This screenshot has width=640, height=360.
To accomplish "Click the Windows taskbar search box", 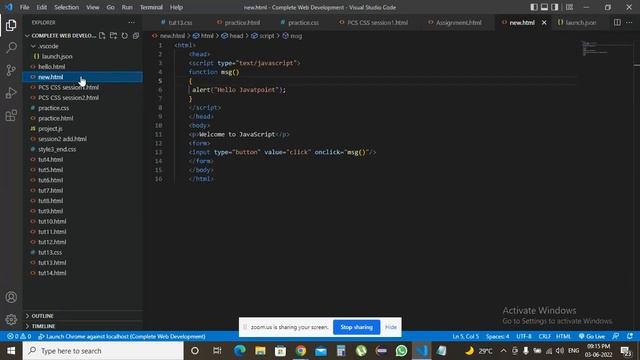I will [x=103, y=351].
